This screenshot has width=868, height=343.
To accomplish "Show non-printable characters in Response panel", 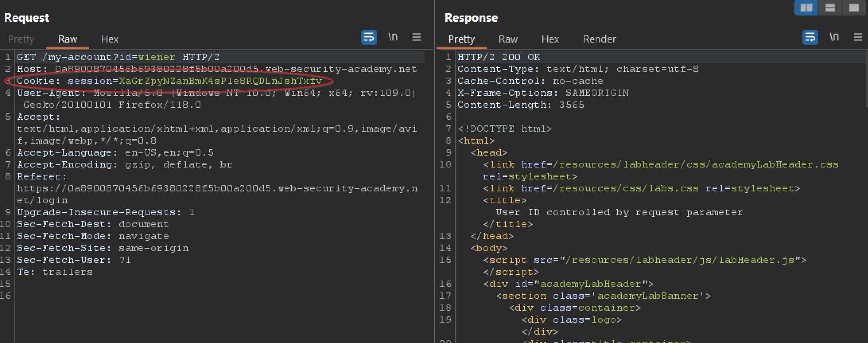I will 834,37.
